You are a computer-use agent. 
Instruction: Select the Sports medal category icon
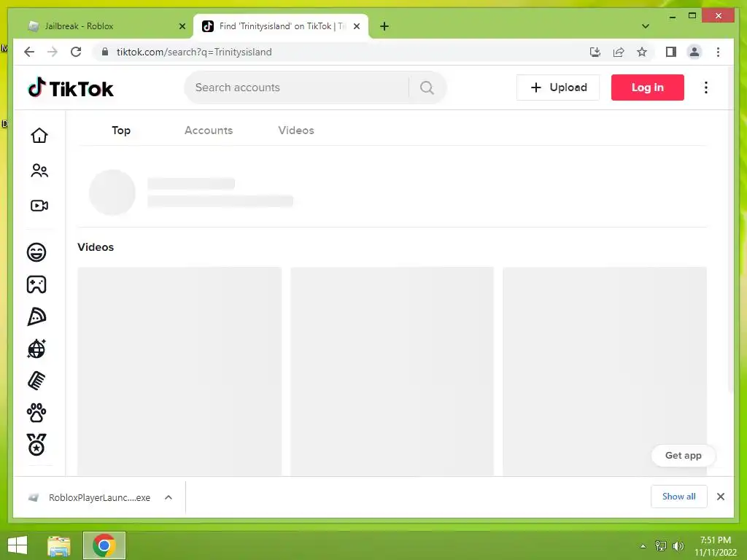point(36,445)
